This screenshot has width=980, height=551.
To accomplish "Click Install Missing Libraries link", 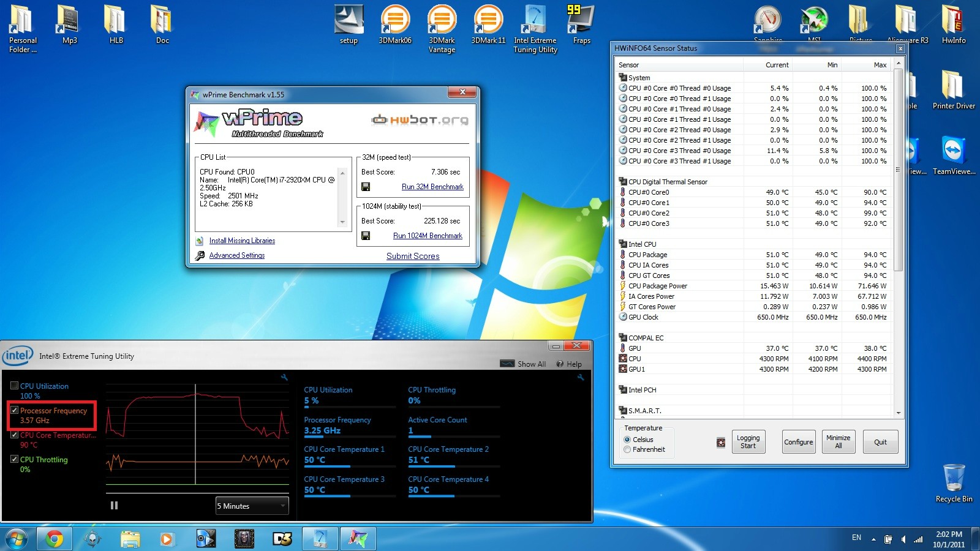I will [242, 241].
